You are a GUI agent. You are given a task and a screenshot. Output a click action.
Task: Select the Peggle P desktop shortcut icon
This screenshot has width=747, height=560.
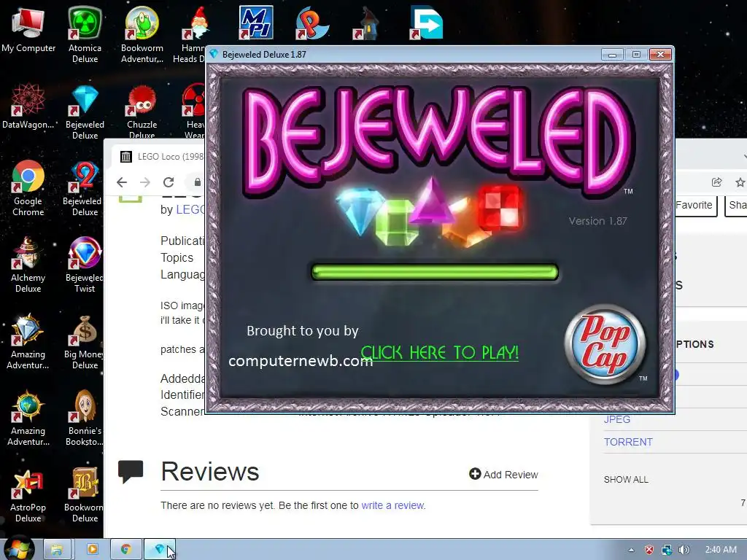(x=311, y=23)
